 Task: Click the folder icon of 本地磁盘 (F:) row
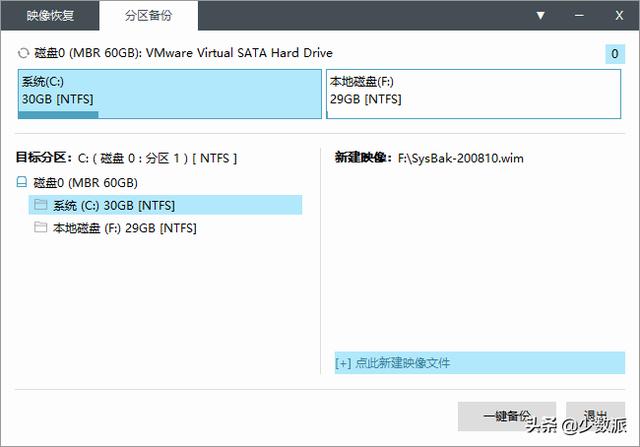coord(40,227)
